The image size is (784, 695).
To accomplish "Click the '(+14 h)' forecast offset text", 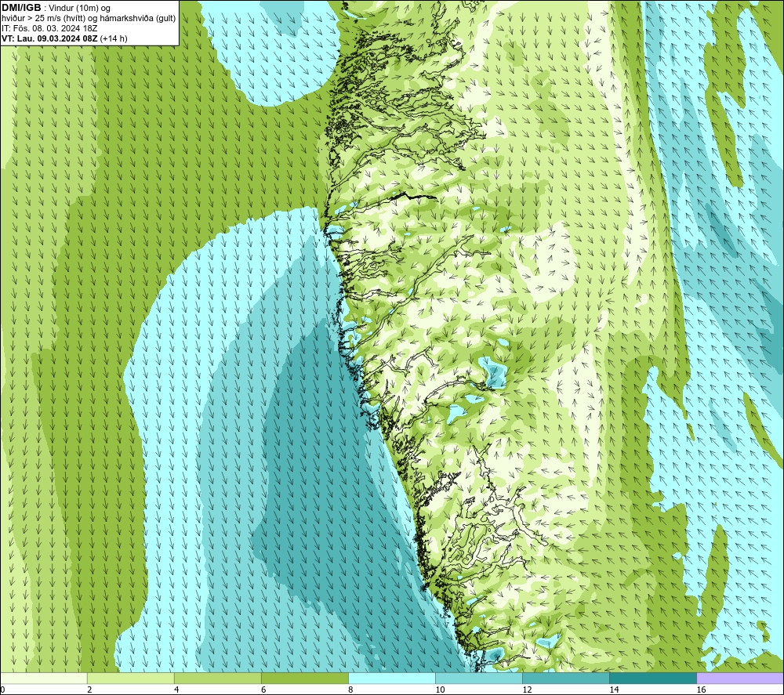I will (x=114, y=38).
